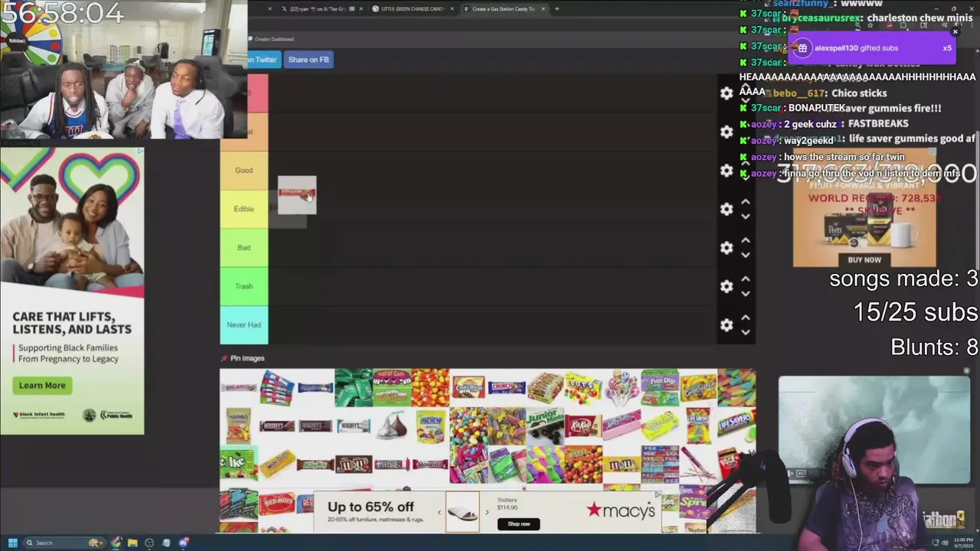Pick the brown M&M's bag image
The image size is (980, 551).
coord(354,465)
